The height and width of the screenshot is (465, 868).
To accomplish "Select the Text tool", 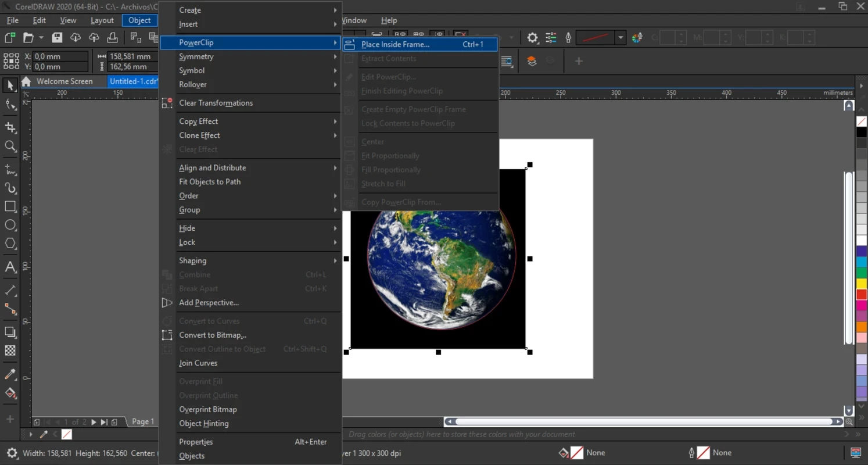I will pyautogui.click(x=10, y=267).
